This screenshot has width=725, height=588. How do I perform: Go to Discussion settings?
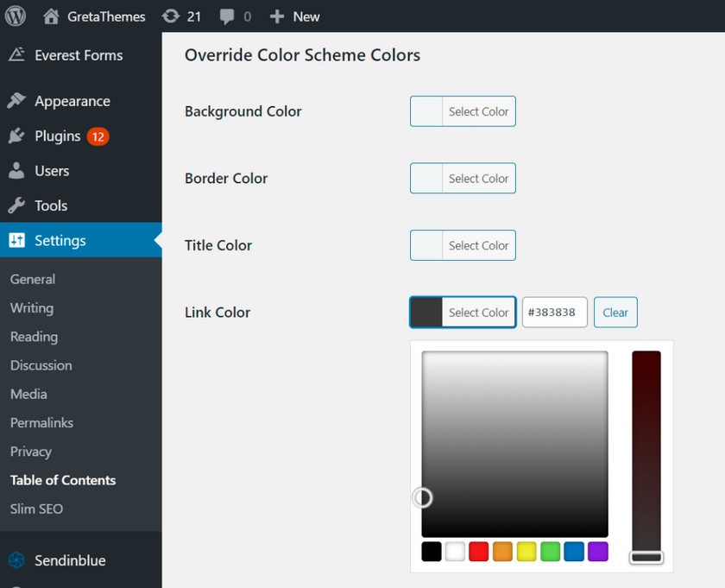[x=41, y=365]
